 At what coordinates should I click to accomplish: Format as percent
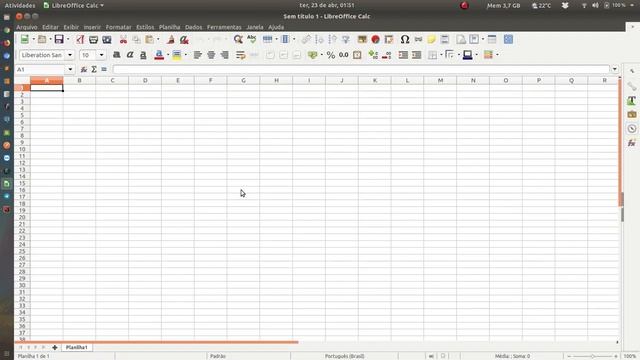tap(331, 55)
